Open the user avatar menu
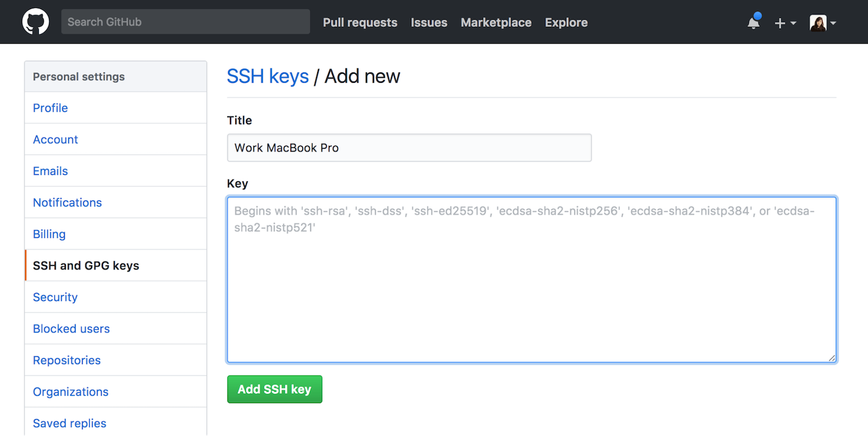 pyautogui.click(x=823, y=23)
